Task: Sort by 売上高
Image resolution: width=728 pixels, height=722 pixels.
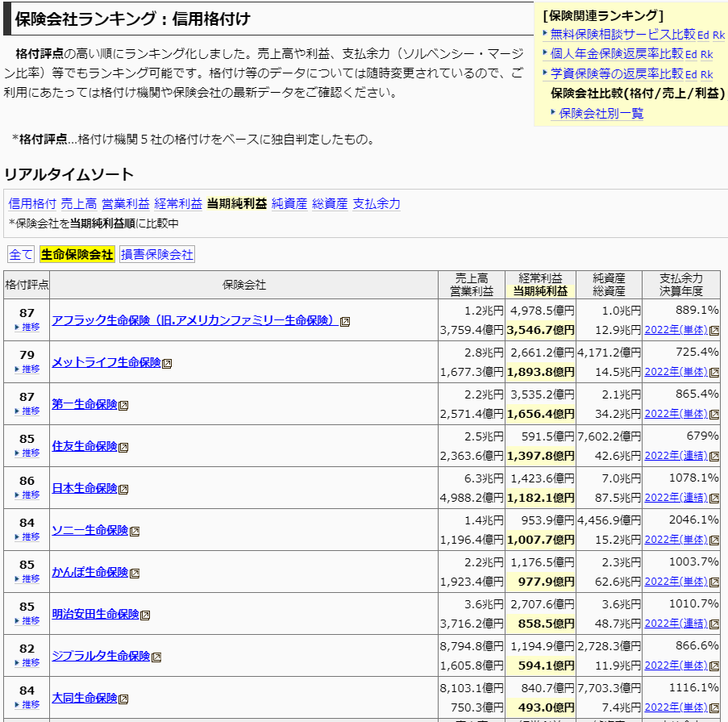Action: point(79,203)
